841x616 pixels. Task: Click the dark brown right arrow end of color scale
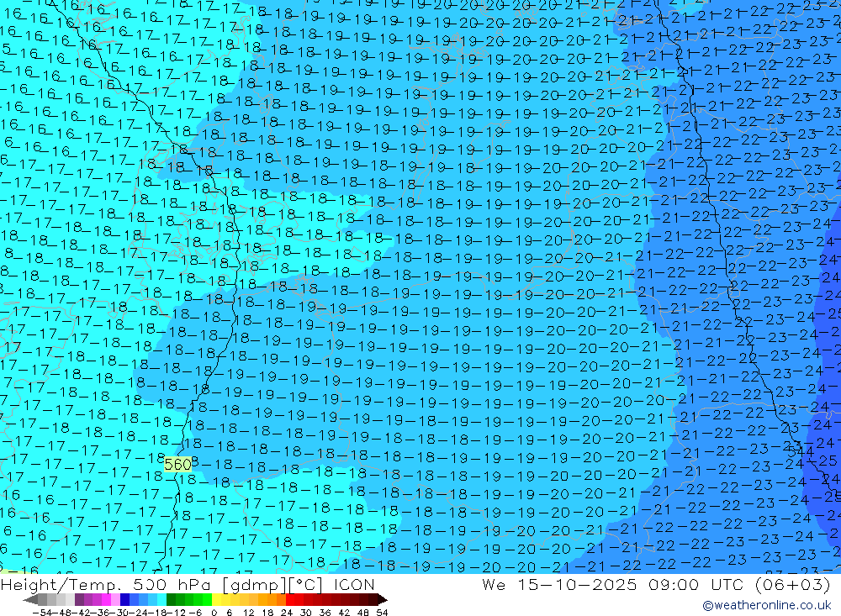[x=383, y=600]
